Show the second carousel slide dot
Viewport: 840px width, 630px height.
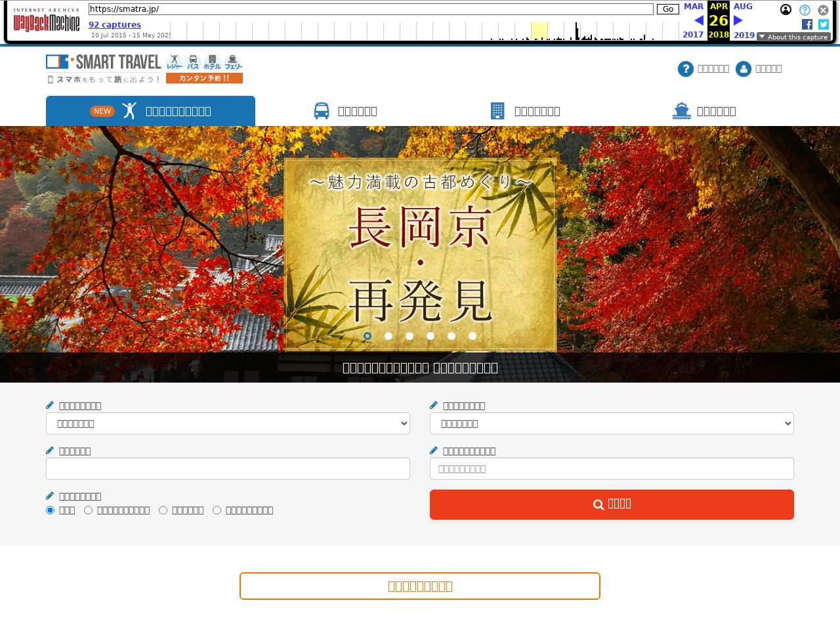388,336
